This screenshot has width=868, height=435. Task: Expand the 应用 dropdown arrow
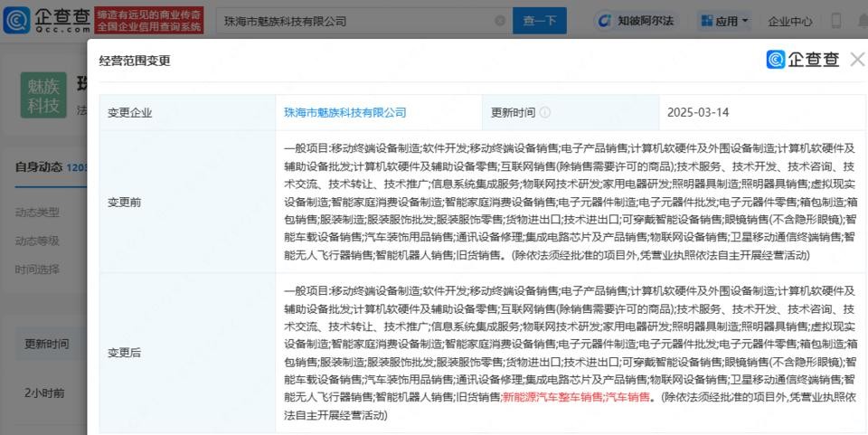point(744,21)
